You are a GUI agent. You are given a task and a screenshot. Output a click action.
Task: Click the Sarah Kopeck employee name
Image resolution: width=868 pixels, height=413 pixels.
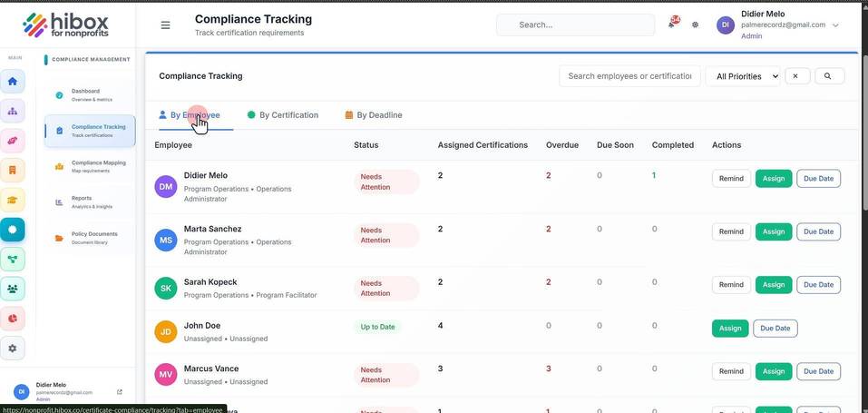[210, 282]
